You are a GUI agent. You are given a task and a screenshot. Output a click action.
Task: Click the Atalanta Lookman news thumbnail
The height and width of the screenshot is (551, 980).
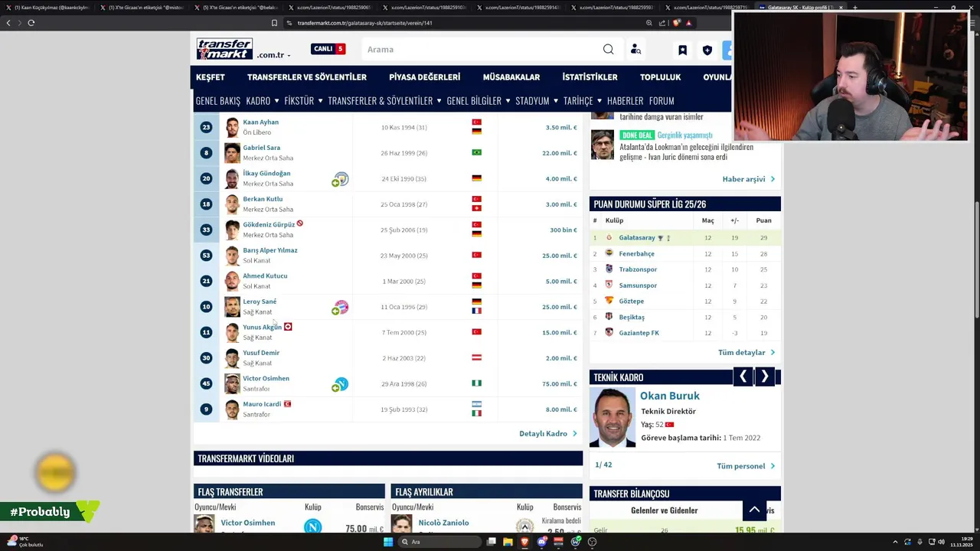tap(603, 145)
